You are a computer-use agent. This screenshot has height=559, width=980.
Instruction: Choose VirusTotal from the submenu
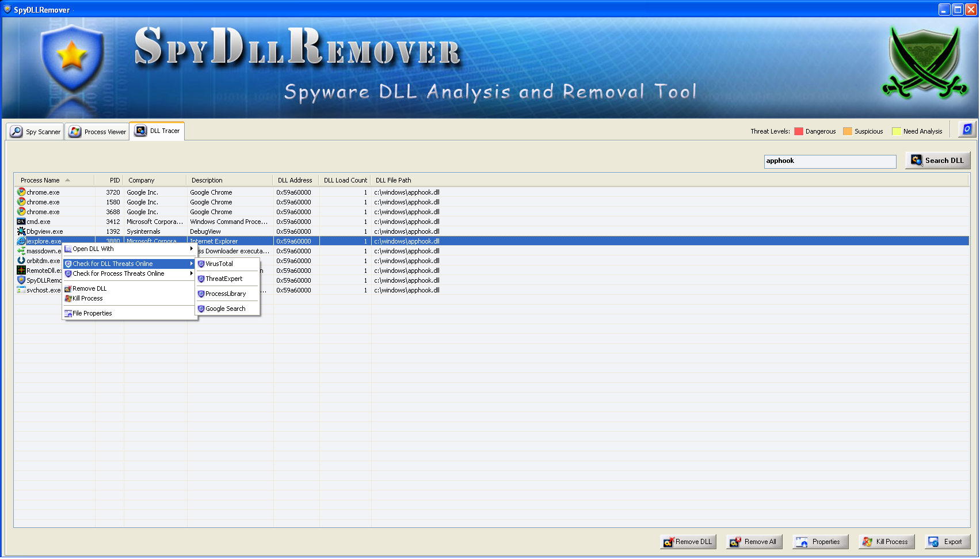(x=219, y=264)
